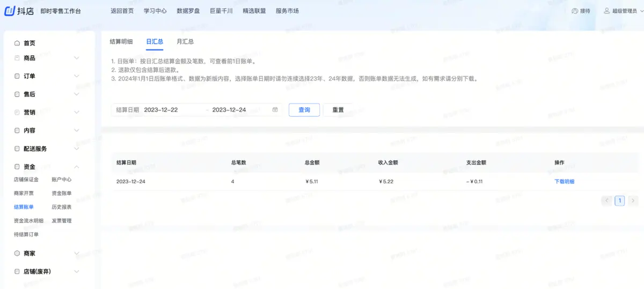Switch to the 月汇总 tab
This screenshot has height=289, width=644.
click(185, 41)
